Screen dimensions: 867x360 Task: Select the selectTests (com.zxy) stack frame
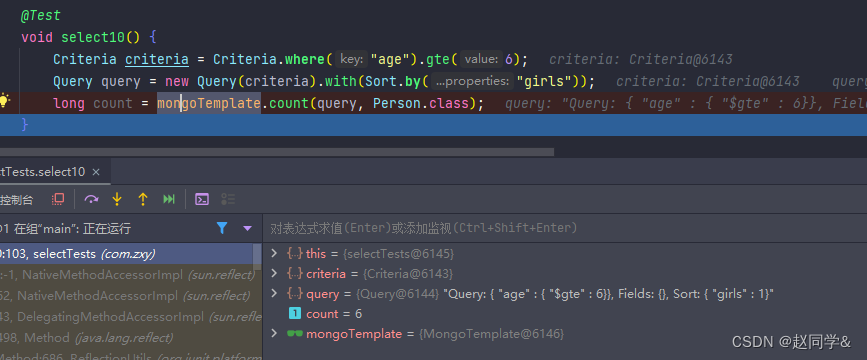point(127,254)
